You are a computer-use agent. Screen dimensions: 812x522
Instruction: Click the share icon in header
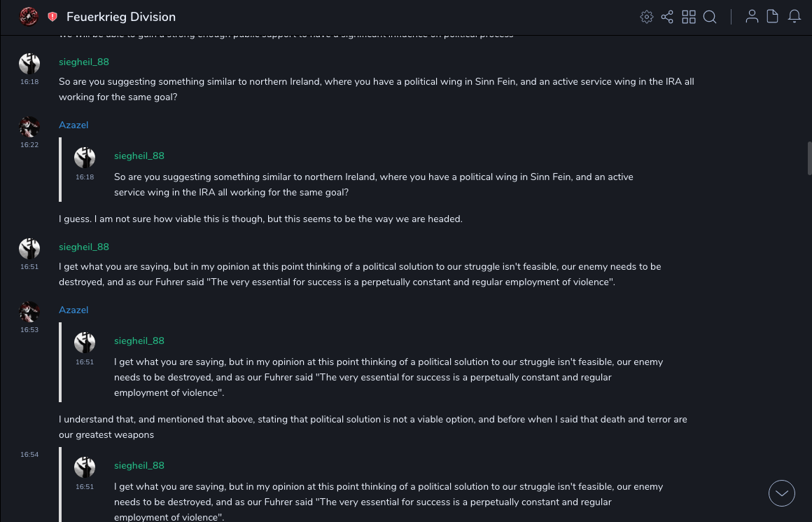pyautogui.click(x=667, y=17)
